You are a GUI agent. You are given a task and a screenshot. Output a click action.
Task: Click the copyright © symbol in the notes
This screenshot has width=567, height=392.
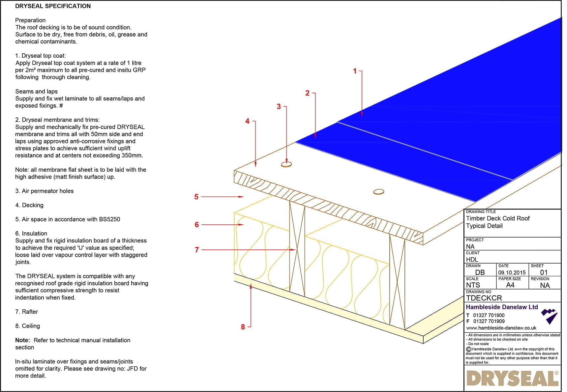[469, 349]
